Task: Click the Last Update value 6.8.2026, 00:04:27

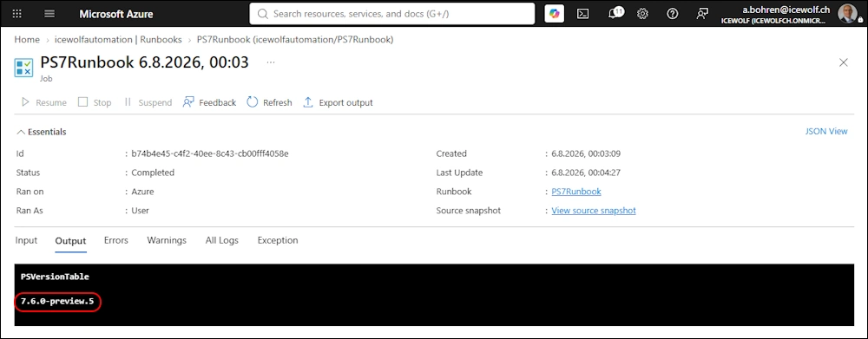Action: click(x=586, y=173)
